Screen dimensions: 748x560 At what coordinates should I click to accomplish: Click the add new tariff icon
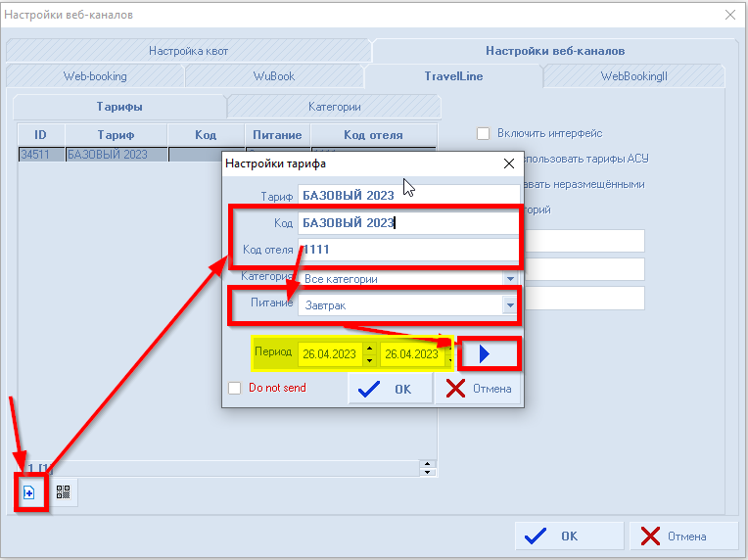pyautogui.click(x=29, y=492)
